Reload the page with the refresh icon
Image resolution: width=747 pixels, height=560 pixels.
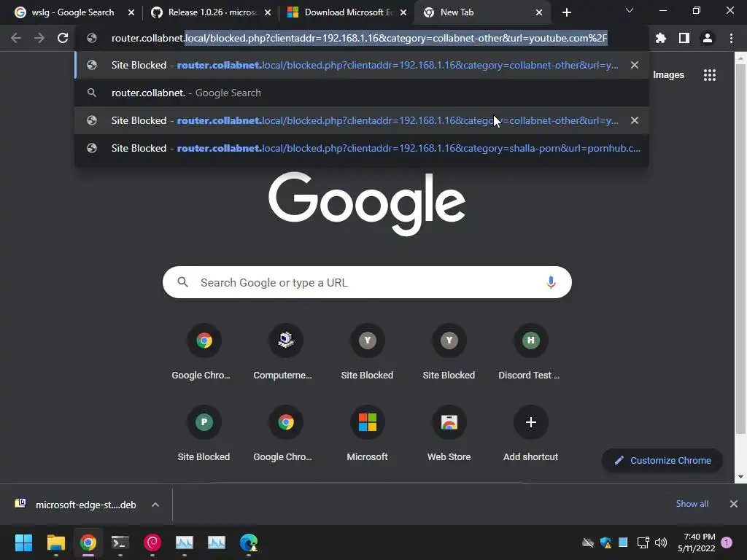[x=63, y=38]
